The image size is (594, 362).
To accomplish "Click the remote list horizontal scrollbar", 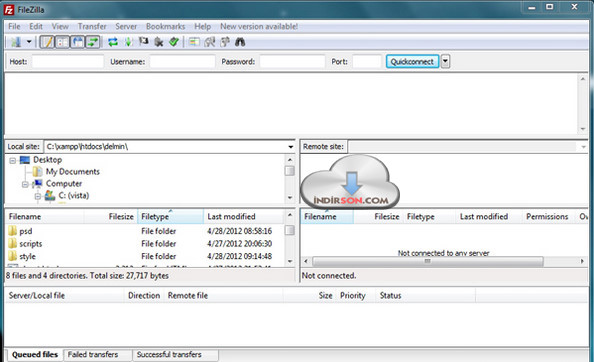I will click(x=428, y=261).
